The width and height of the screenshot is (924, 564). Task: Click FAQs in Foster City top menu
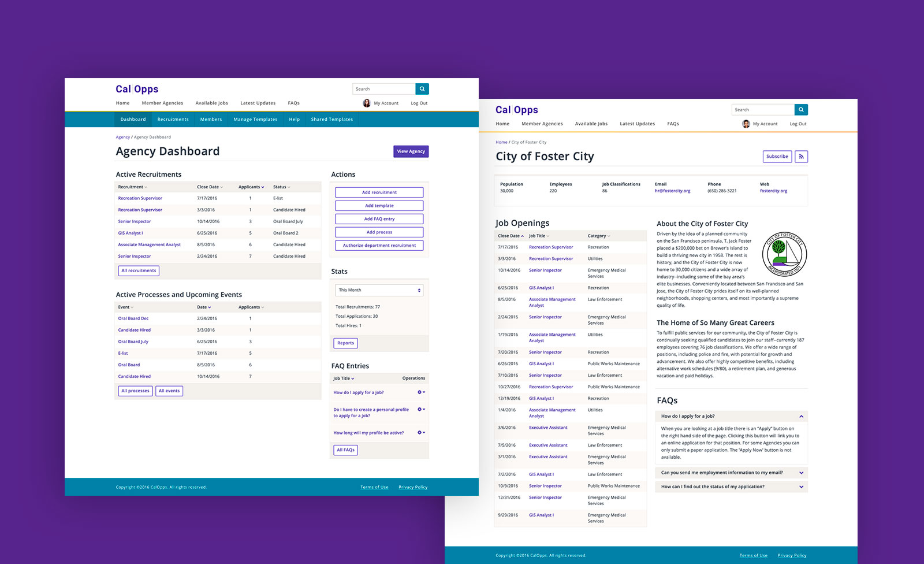[x=673, y=124]
